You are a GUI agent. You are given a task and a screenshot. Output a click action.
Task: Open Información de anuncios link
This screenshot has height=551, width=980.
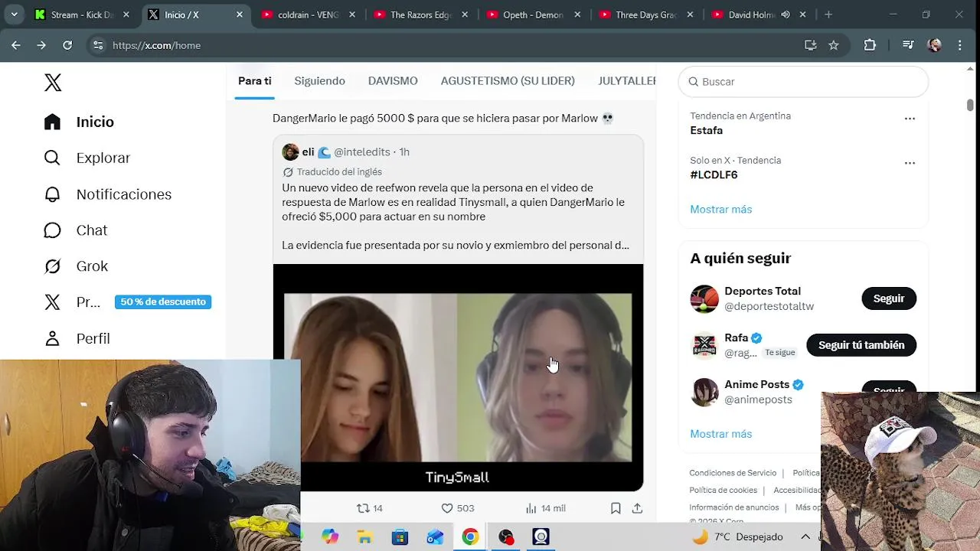[734, 507]
